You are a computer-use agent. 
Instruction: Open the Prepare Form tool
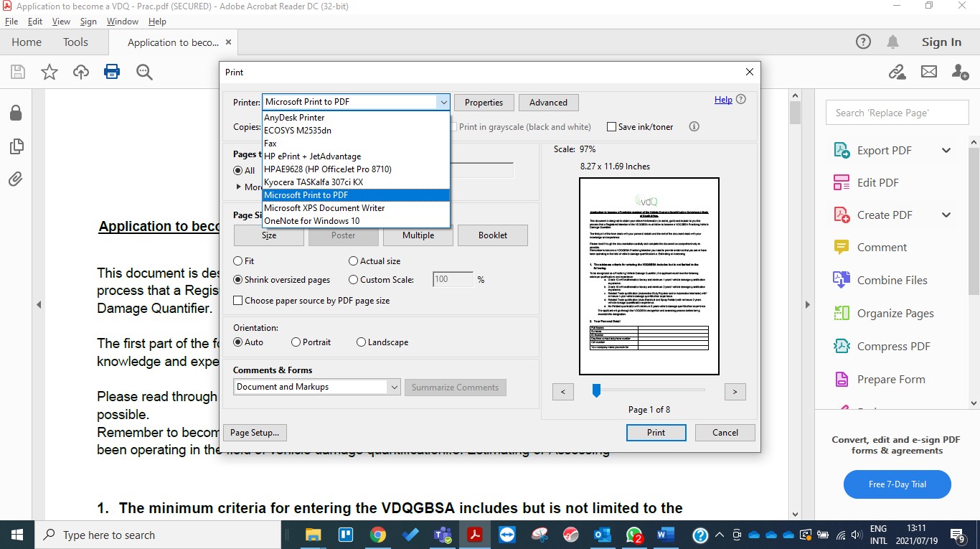click(891, 380)
